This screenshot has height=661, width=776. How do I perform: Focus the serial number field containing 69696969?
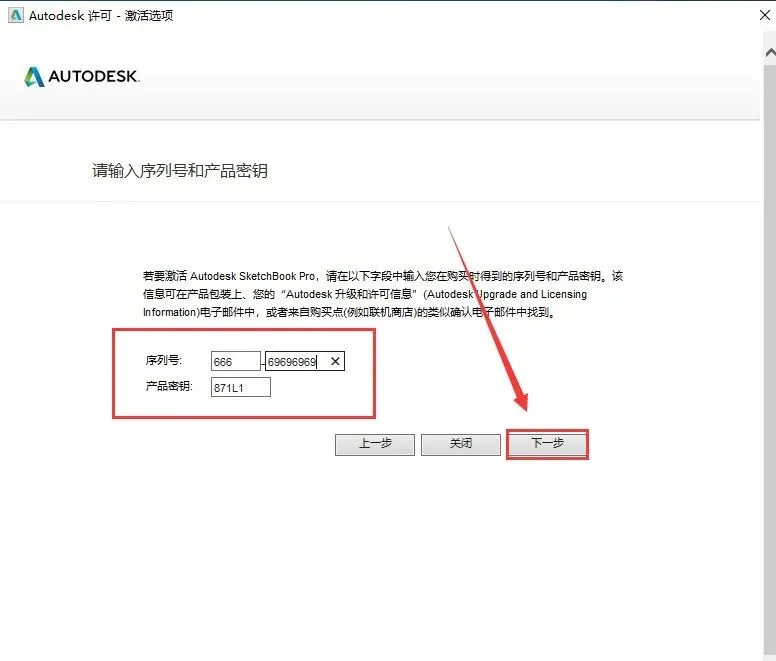pyautogui.click(x=304, y=361)
